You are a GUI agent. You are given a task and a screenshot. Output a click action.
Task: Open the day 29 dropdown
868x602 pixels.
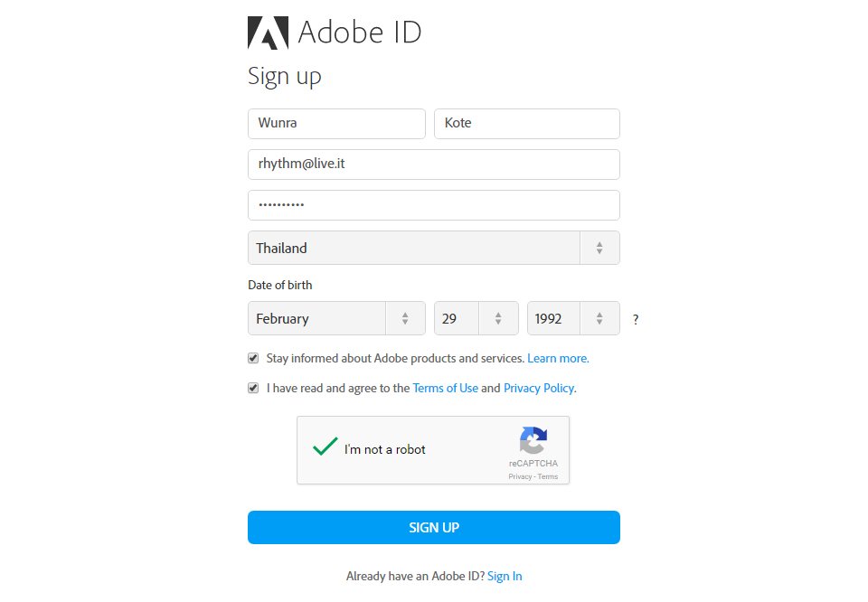coord(476,318)
